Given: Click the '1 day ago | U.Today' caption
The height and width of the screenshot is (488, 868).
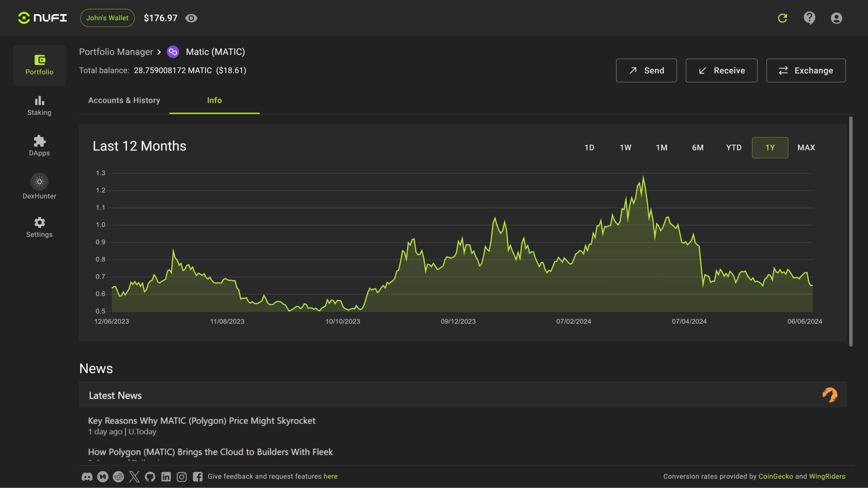Looking at the screenshot, I should click(x=122, y=432).
